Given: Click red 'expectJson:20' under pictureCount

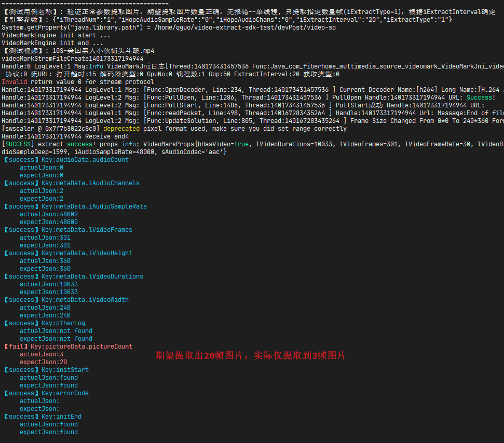Looking at the screenshot, I should tap(44, 363).
